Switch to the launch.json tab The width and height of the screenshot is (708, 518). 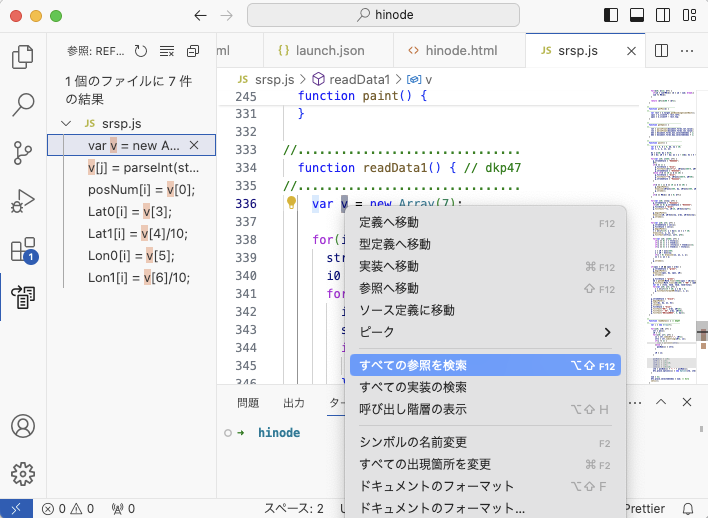click(328, 51)
